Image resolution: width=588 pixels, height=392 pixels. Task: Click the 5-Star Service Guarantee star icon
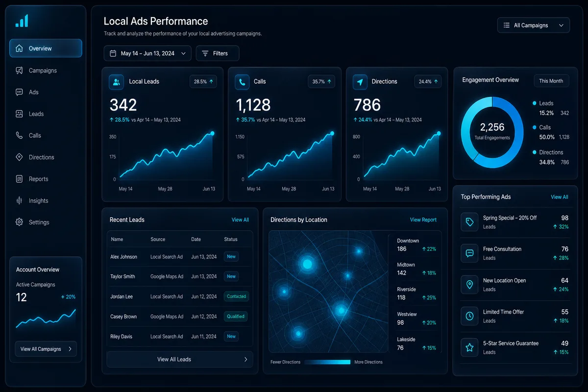tap(469, 347)
